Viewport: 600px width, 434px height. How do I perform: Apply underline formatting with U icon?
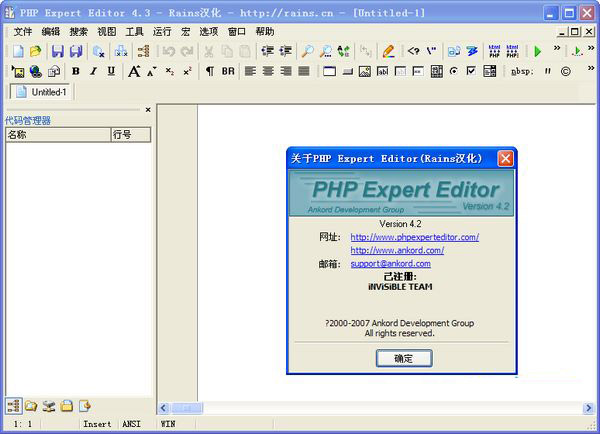pos(111,71)
